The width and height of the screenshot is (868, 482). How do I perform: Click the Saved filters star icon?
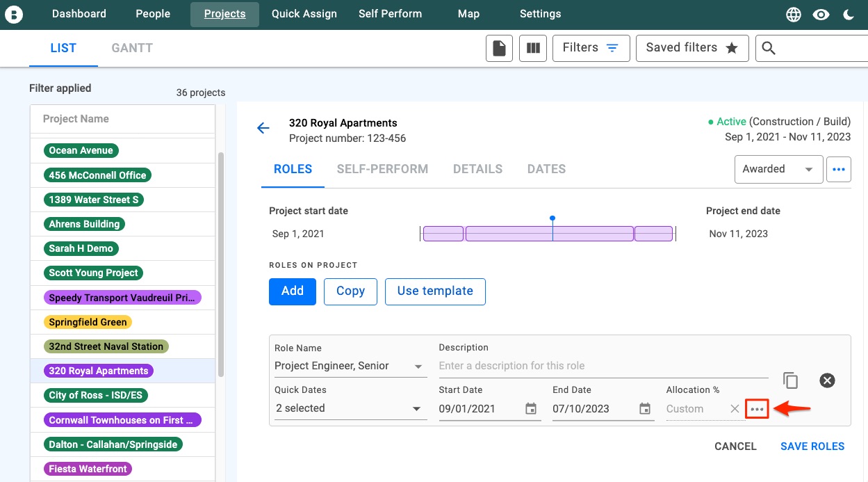tap(732, 48)
